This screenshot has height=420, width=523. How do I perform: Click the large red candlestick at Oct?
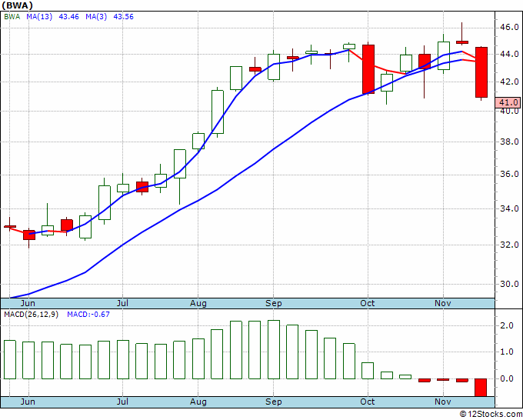point(368,69)
